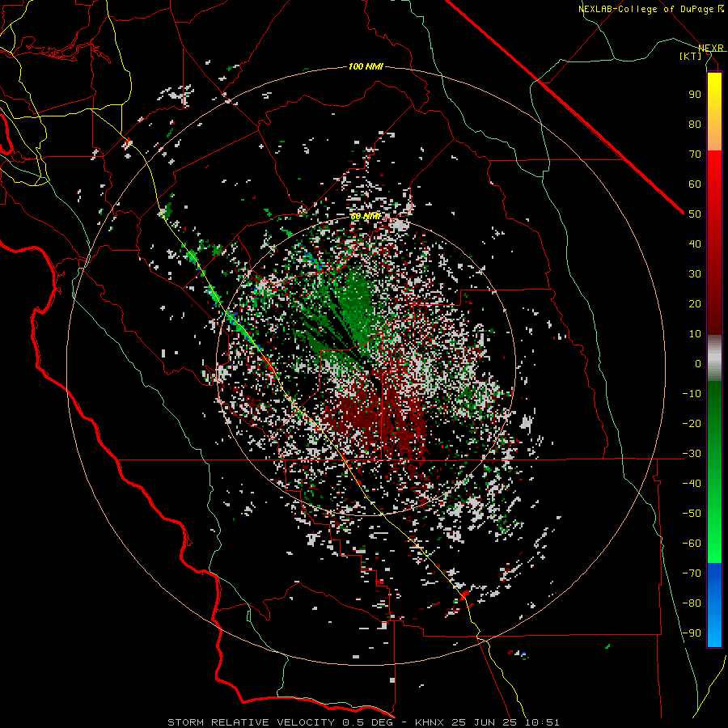This screenshot has height=728, width=728.
Task: Click the 50 value on velocity scale
Action: click(x=695, y=214)
